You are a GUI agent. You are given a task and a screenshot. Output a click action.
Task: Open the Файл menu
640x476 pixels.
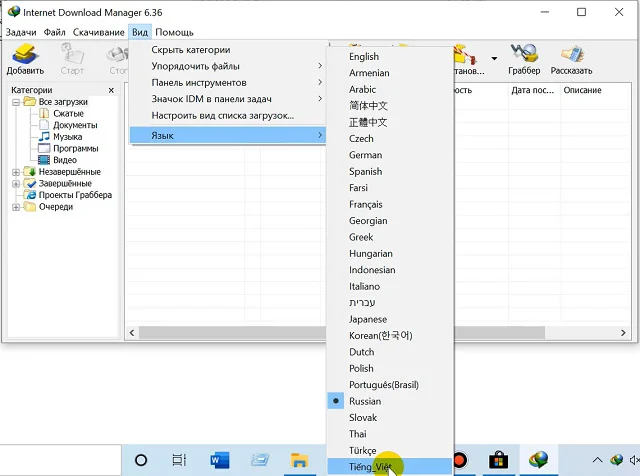coord(54,32)
